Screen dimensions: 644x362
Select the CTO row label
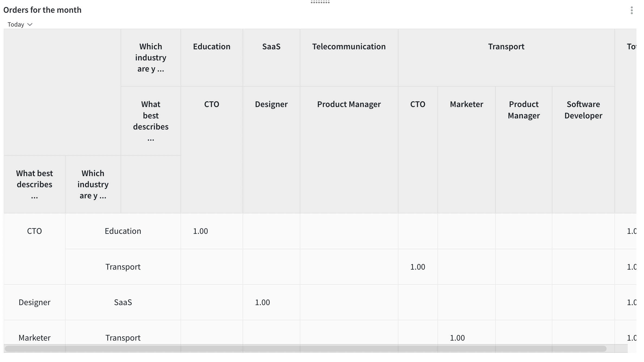(34, 231)
